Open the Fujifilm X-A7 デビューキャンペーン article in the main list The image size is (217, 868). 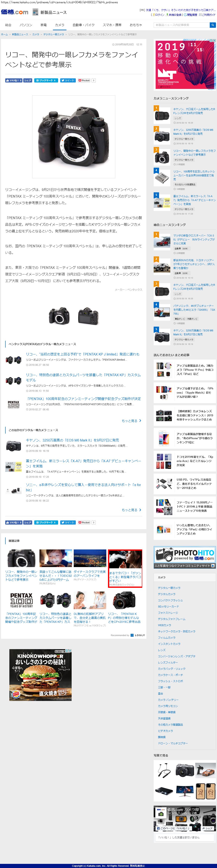point(83,463)
